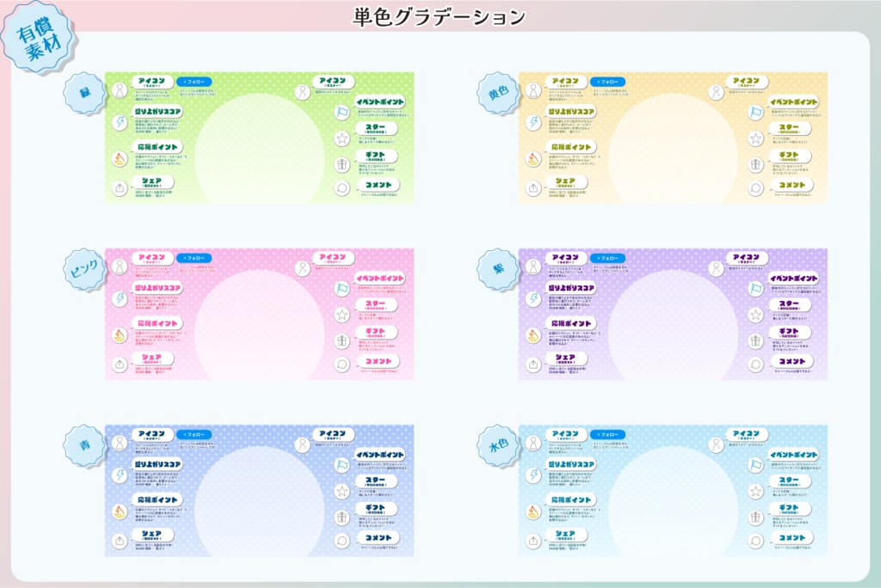Image resolution: width=881 pixels, height=588 pixels.
Task: Select the listener person icon on the purple template
Action: (715, 268)
